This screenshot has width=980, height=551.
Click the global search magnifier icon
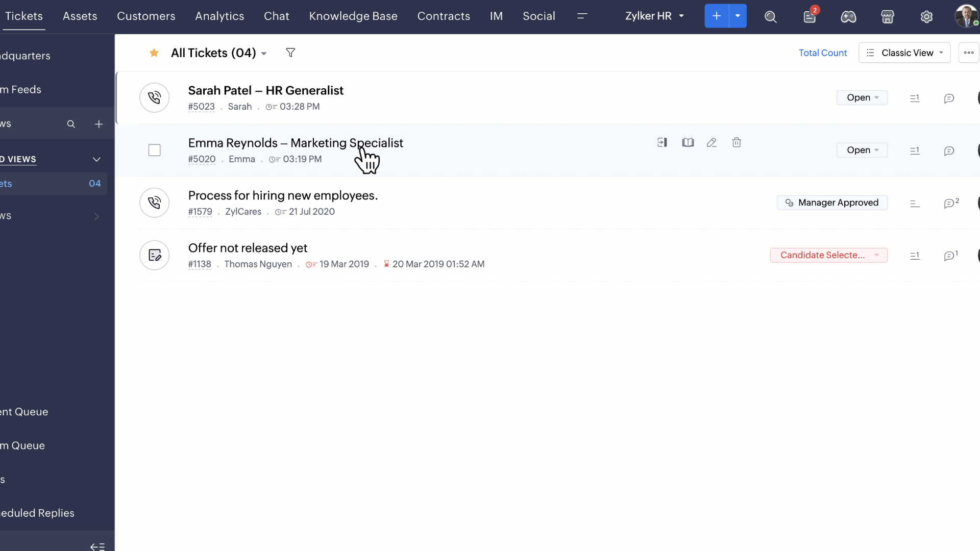click(x=770, y=17)
